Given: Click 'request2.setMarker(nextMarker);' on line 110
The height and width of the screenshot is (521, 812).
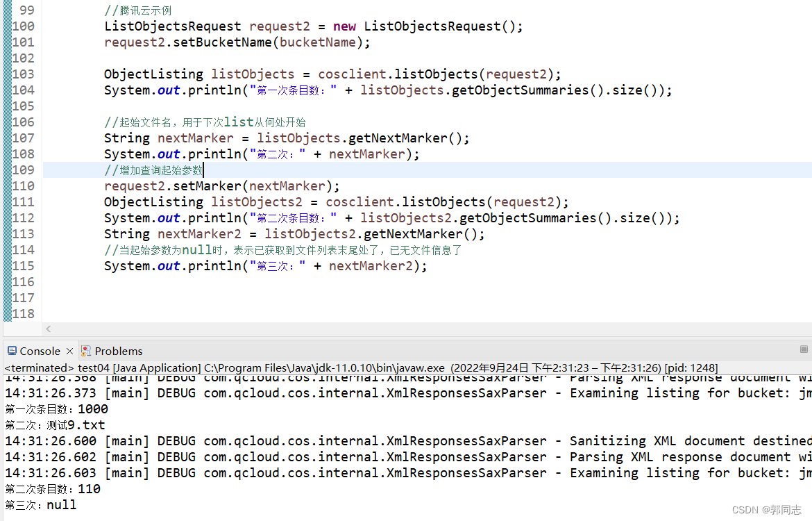Looking at the screenshot, I should pos(221,186).
